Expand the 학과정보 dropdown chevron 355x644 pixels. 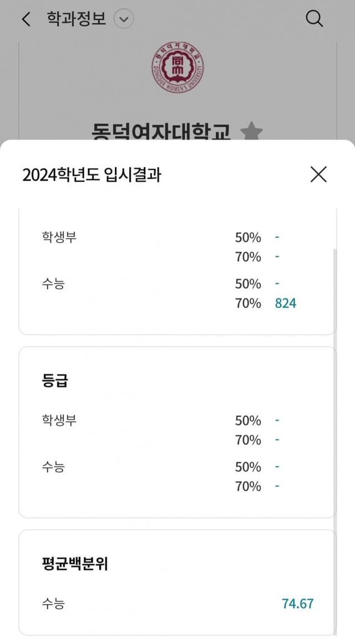[x=124, y=20]
